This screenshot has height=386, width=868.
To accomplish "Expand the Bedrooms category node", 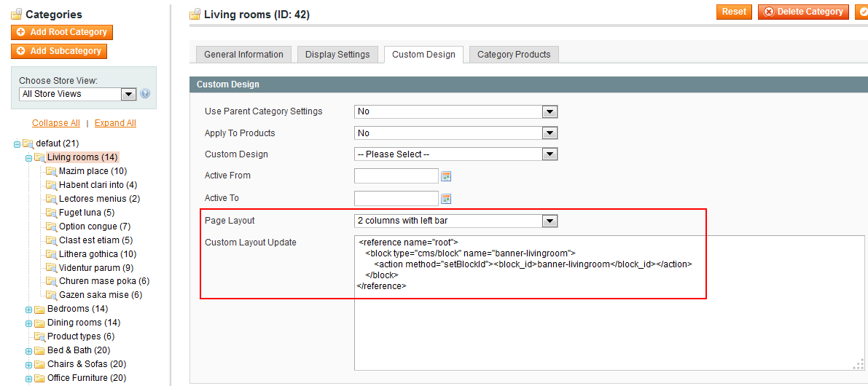I will click(28, 309).
